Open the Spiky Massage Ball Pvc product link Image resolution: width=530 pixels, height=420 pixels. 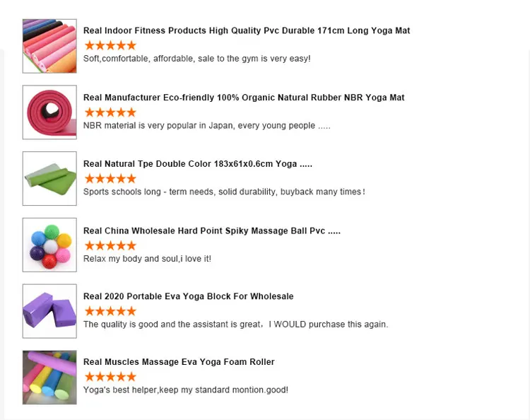[x=212, y=231]
